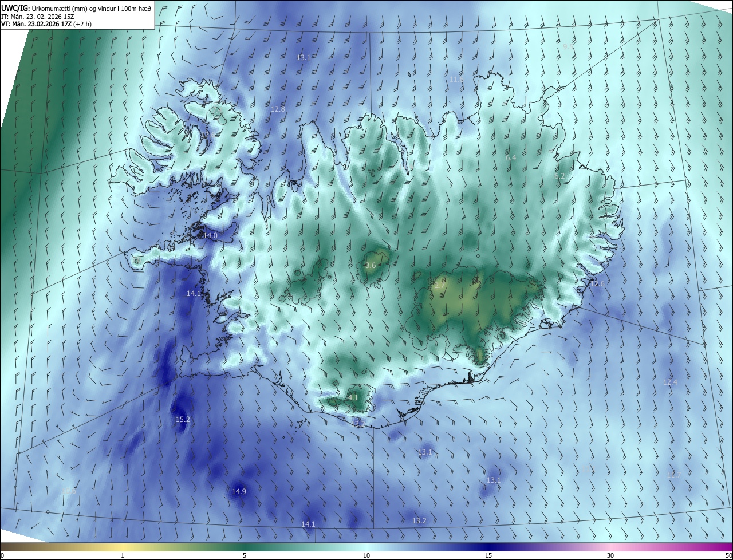Click the 10 tick label on the color scale
Screen dimensions: 733x560
(x=366, y=556)
